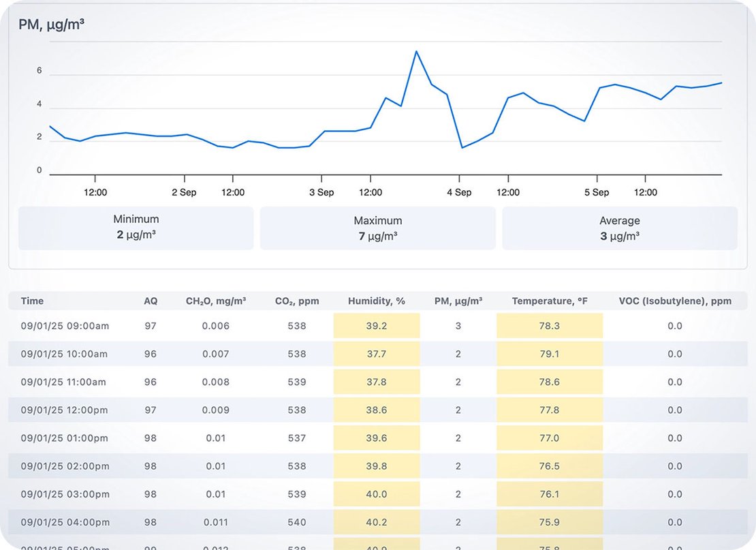This screenshot has height=550, width=756.
Task: Click the highest peak on the PM chart line
Action: coord(416,51)
